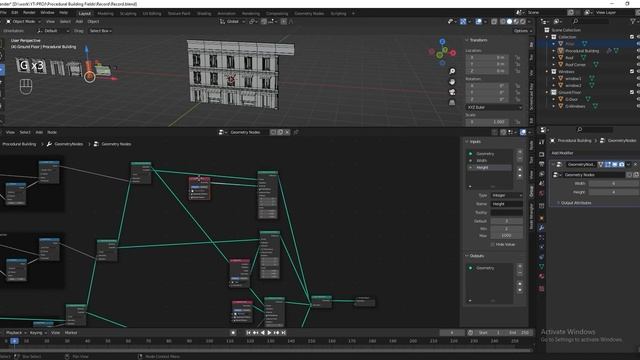
Task: Click the outliner search field
Action: [591, 21]
